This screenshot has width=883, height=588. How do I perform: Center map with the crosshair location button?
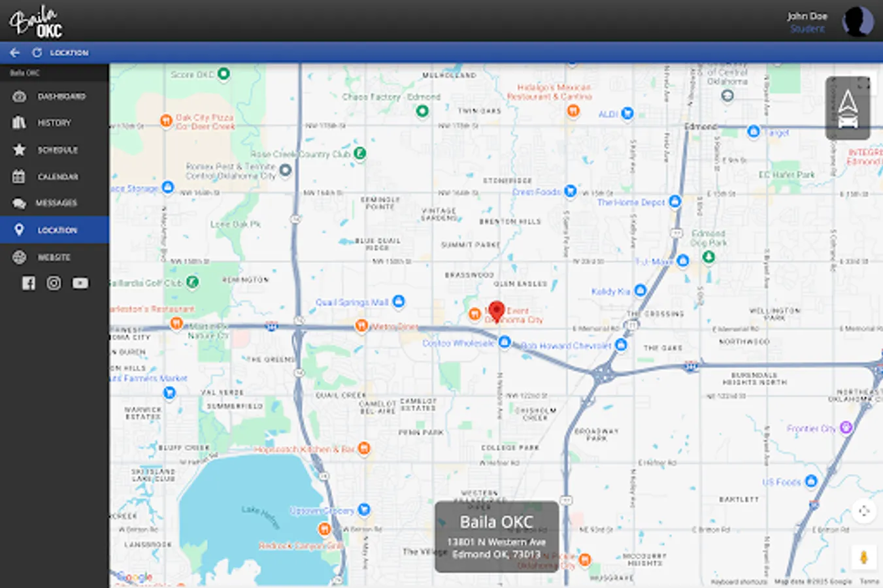[x=863, y=511]
